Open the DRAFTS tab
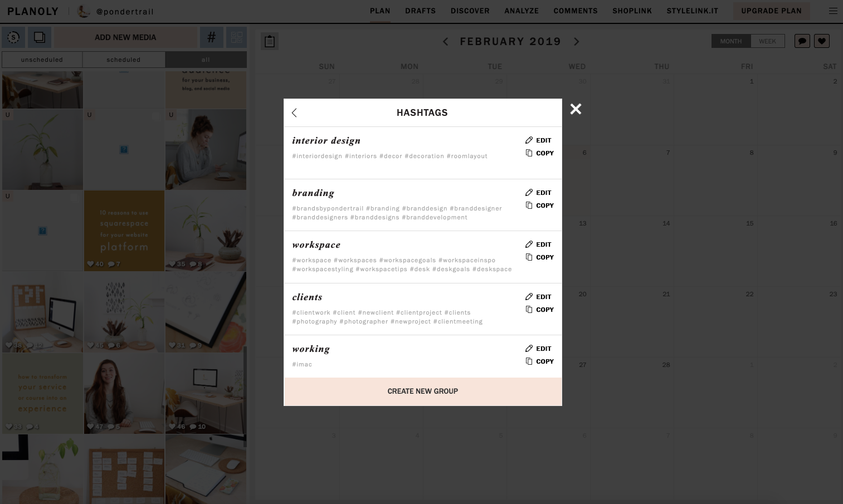Viewport: 843px width, 504px height. coord(420,11)
